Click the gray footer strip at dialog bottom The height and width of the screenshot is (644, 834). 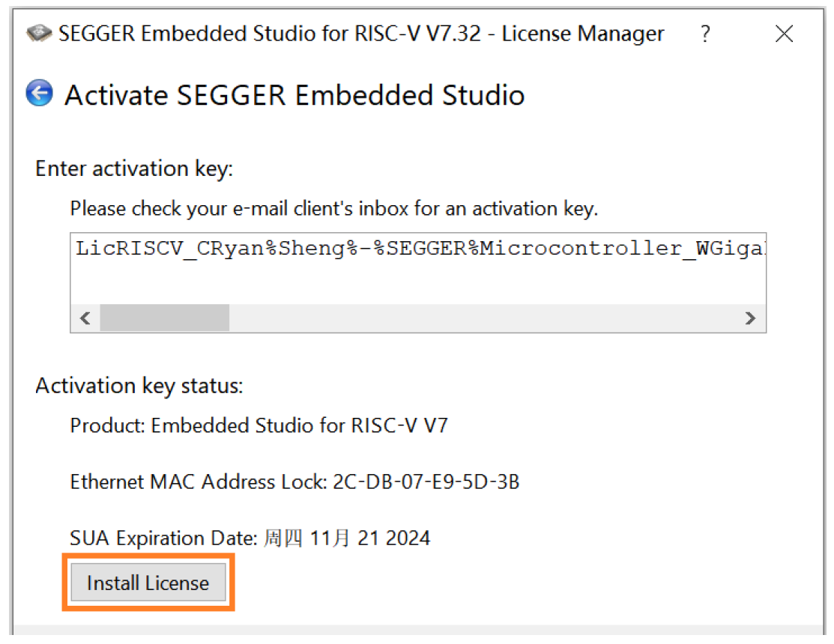(417, 634)
